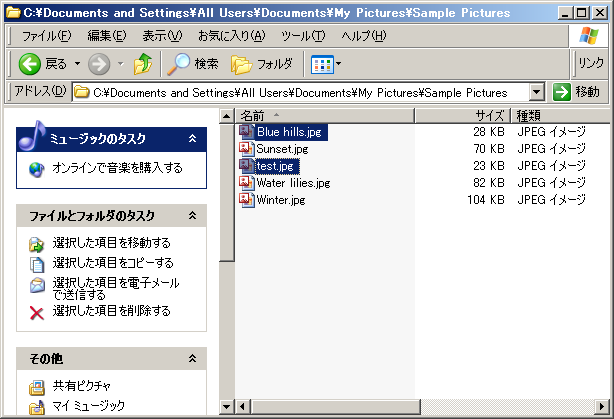The image size is (614, 419).
Task: Open the ヘルプ(H) menu
Action: (x=363, y=36)
